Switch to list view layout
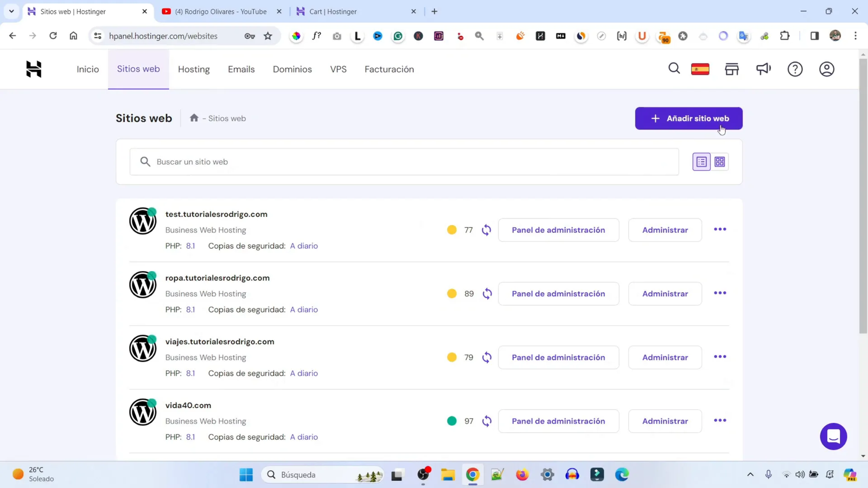Screen dimensions: 868x488 [701, 162]
